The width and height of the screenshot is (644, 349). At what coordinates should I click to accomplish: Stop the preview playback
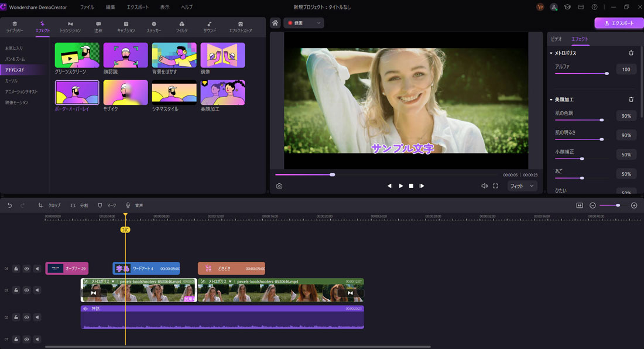tap(411, 186)
